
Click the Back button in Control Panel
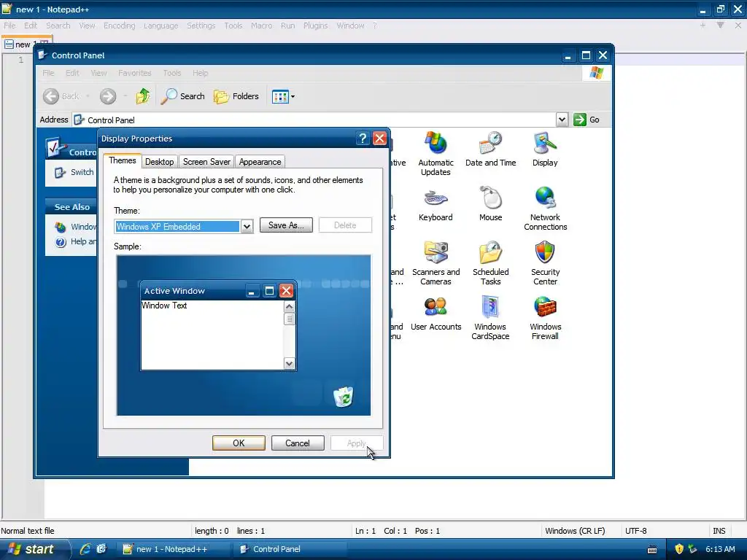pyautogui.click(x=61, y=96)
